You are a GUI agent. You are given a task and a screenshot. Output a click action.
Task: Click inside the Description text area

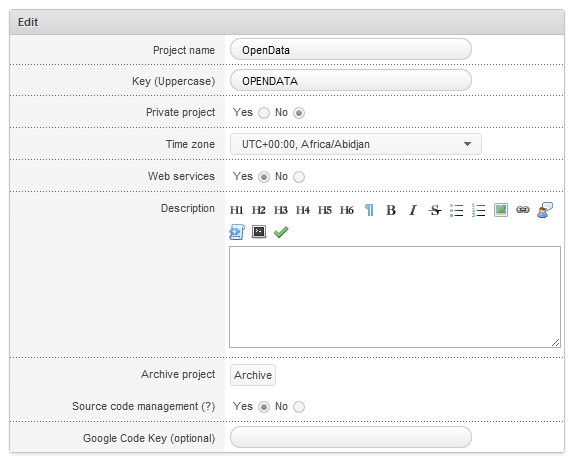point(395,297)
